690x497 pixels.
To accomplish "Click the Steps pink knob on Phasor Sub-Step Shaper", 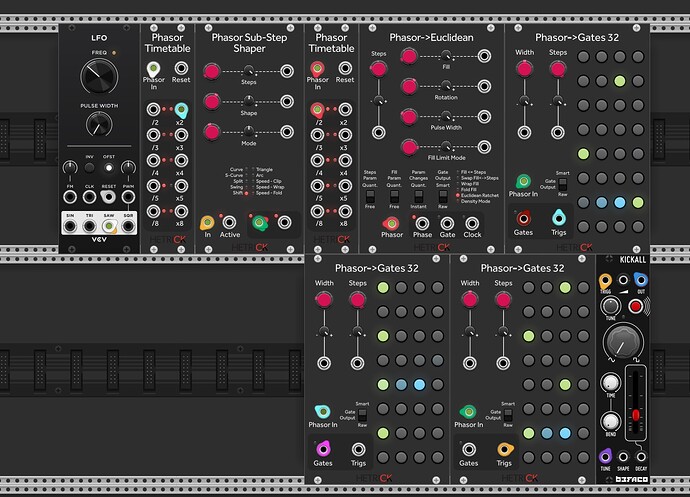I will [212, 71].
